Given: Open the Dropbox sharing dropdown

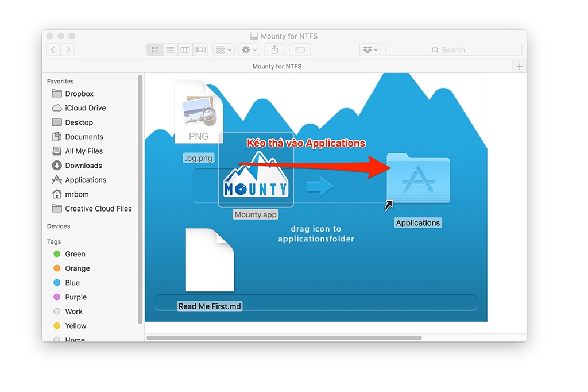Looking at the screenshot, I should [370, 49].
